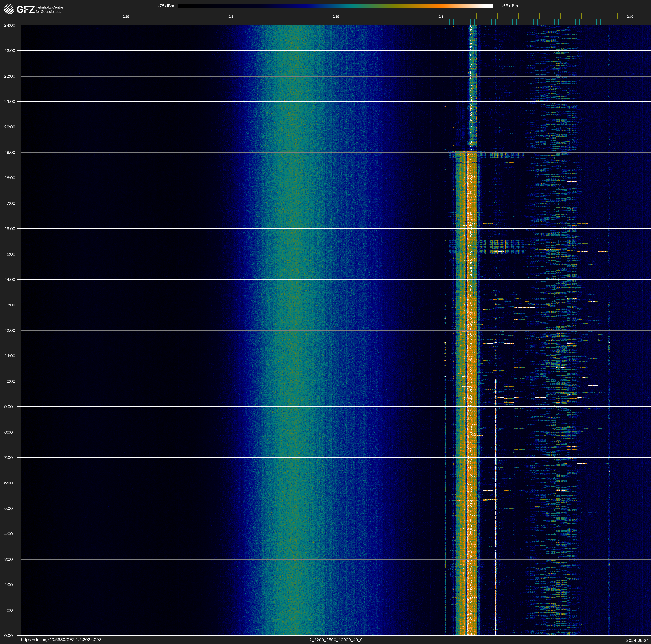
Task: Click the 2024-09-21 date label
Action: 638,640
